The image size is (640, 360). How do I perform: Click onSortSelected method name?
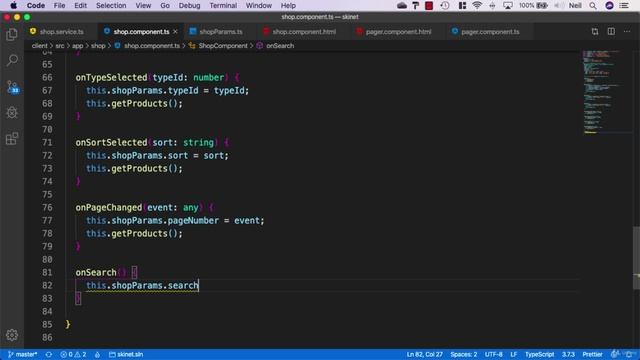point(111,142)
